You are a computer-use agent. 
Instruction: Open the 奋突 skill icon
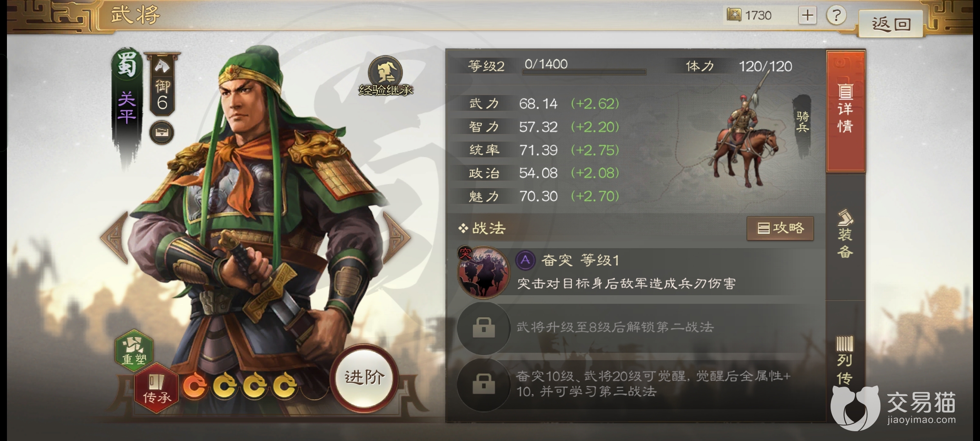[484, 272]
